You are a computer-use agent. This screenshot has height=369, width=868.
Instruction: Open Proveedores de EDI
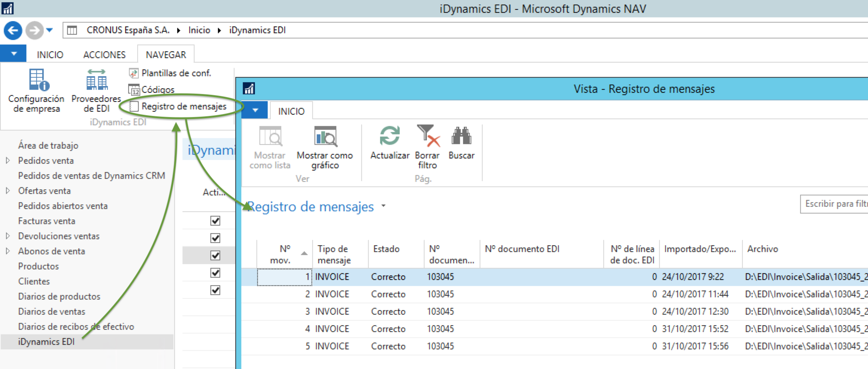tap(97, 91)
